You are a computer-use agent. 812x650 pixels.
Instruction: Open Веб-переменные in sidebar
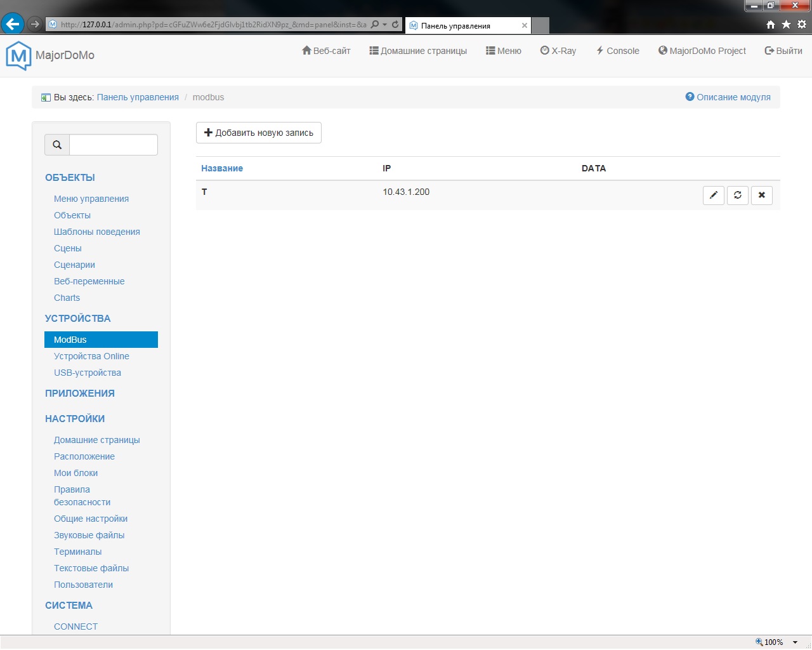[x=89, y=281]
